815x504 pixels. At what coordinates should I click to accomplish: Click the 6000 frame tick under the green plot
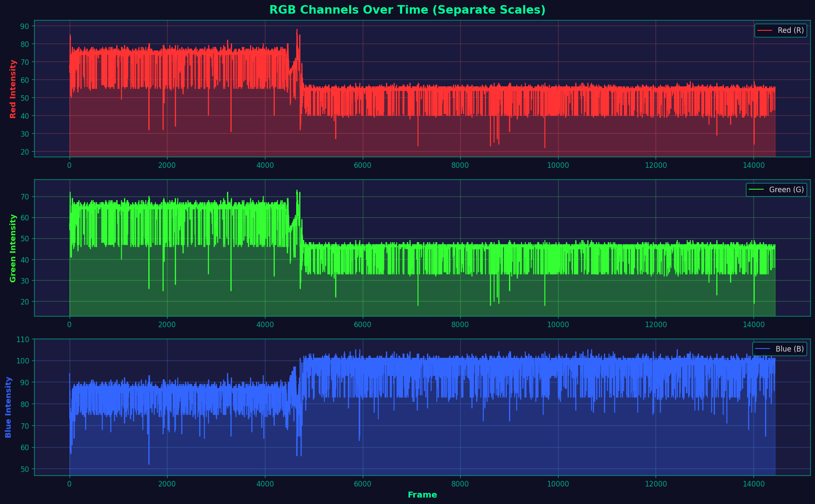(x=363, y=325)
